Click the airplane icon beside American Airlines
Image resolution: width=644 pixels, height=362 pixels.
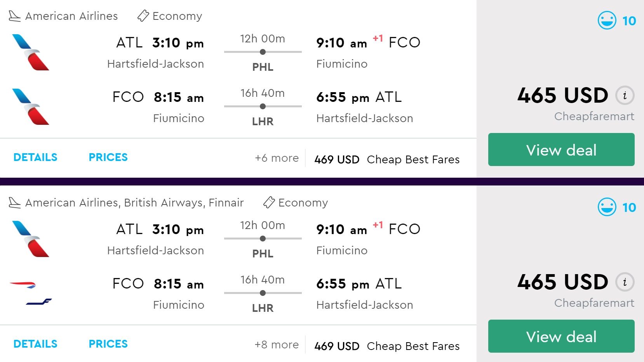pos(14,16)
